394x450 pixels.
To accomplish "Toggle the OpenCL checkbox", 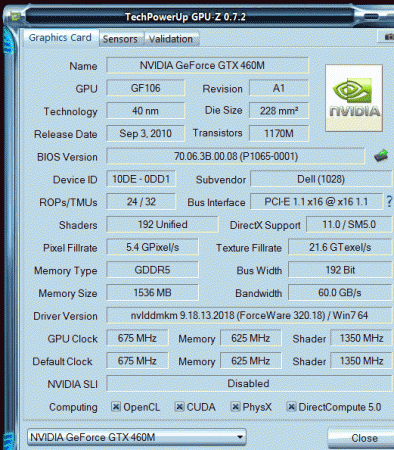I will [116, 407].
